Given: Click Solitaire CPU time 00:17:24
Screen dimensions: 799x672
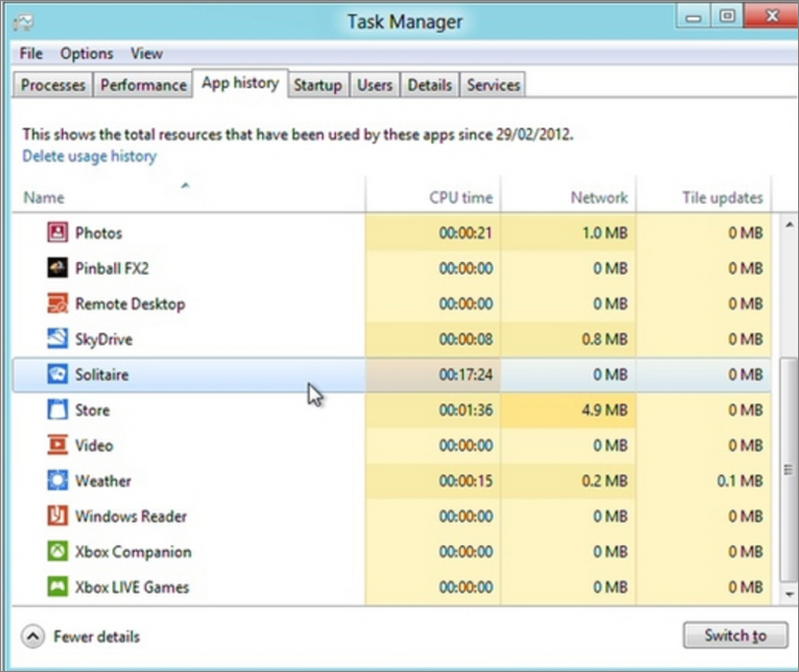Looking at the screenshot, I should point(466,374).
